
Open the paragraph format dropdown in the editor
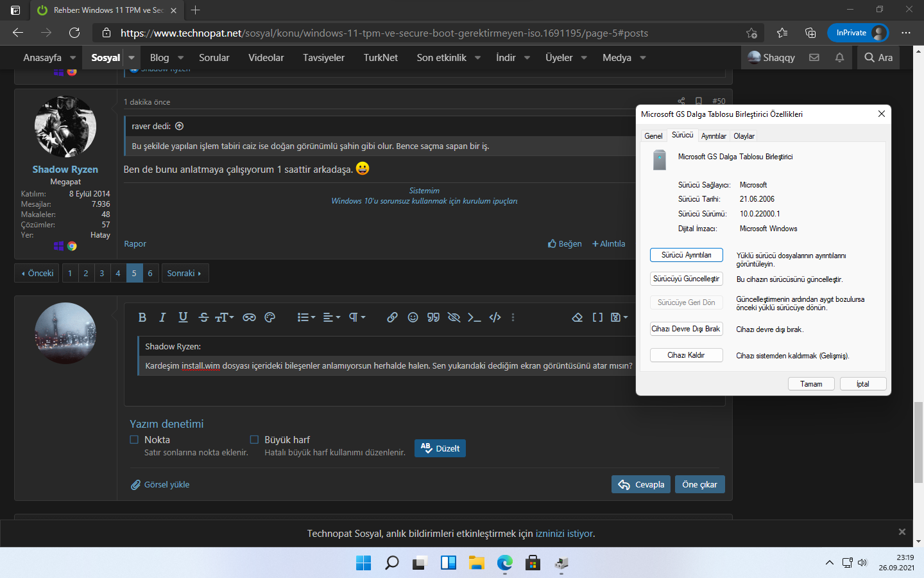coord(357,317)
